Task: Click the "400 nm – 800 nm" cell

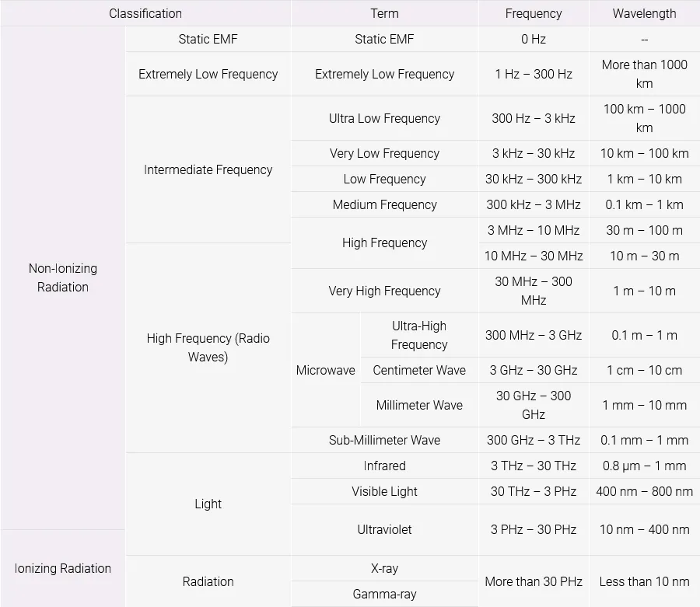Action: (644, 491)
